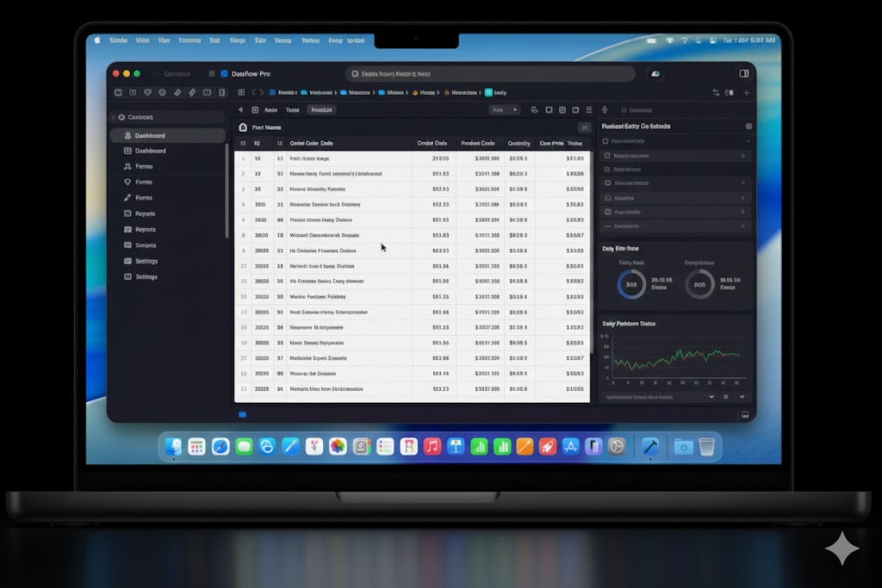
Task: Click the search field in the title bar
Action: click(x=490, y=74)
